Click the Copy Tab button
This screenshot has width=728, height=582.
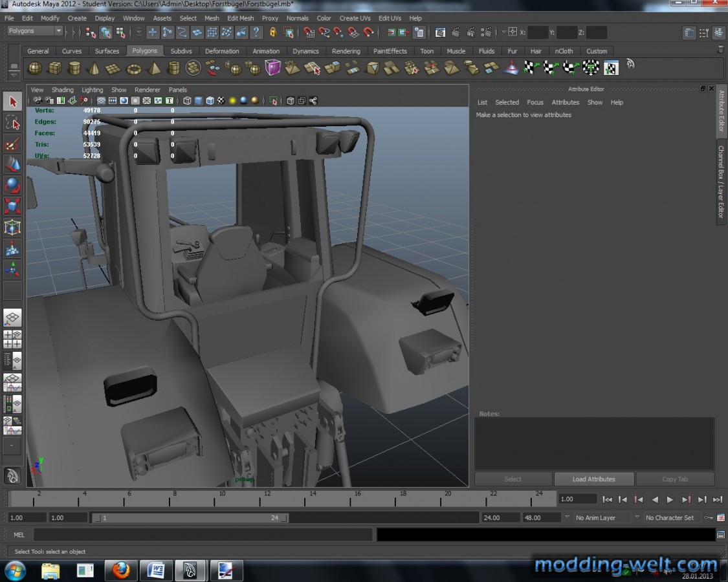coord(675,479)
